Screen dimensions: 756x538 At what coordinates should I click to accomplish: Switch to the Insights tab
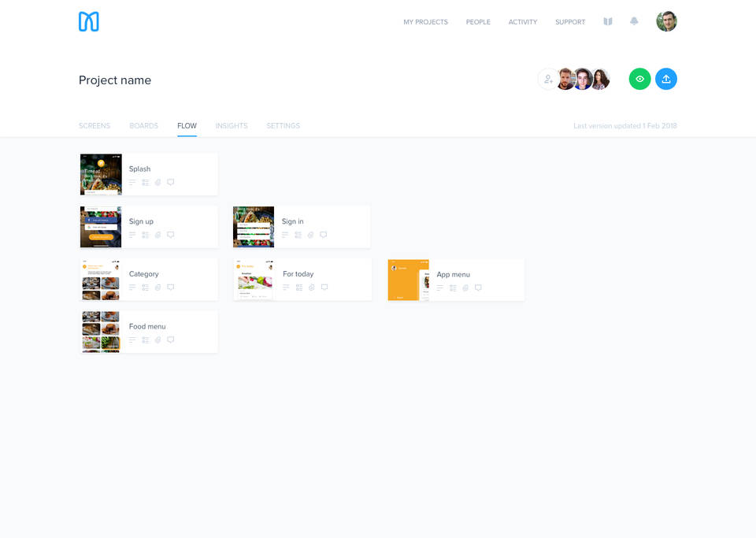[x=232, y=126]
